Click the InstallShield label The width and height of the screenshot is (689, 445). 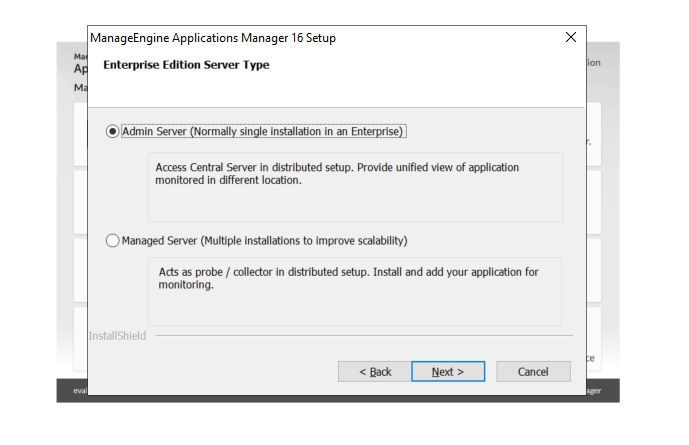click(x=117, y=336)
